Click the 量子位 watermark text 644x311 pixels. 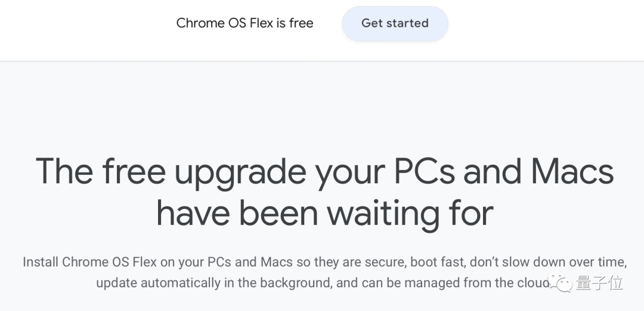click(599, 283)
